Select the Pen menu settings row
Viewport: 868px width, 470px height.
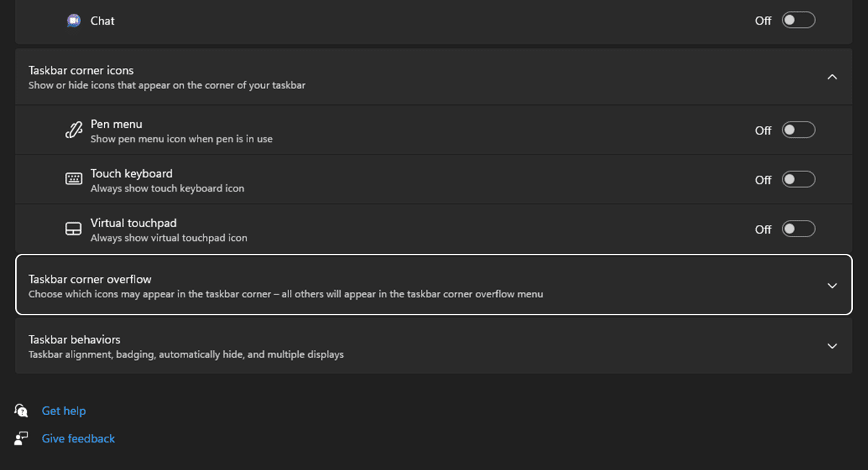click(434, 129)
